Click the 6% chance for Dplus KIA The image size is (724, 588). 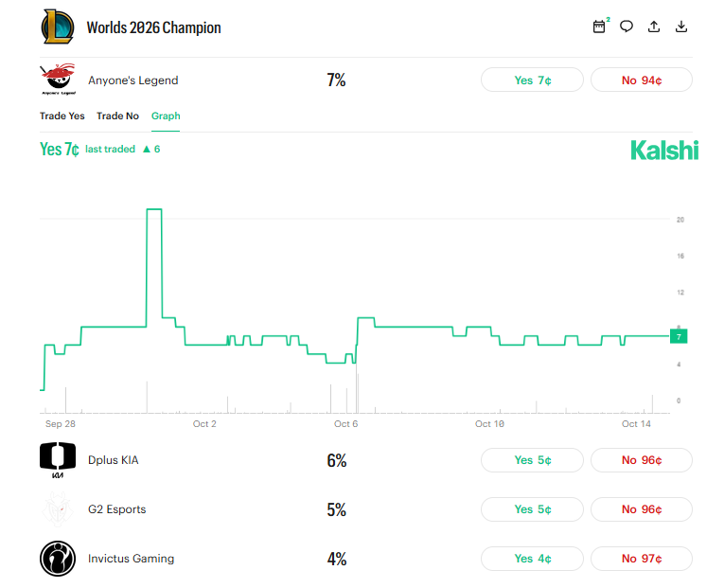click(x=337, y=460)
